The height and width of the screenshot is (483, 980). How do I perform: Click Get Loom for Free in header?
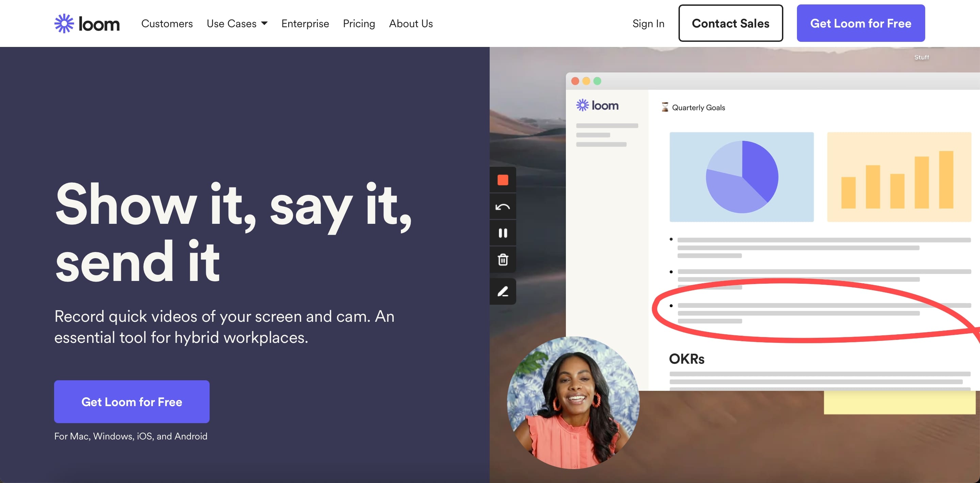click(861, 23)
